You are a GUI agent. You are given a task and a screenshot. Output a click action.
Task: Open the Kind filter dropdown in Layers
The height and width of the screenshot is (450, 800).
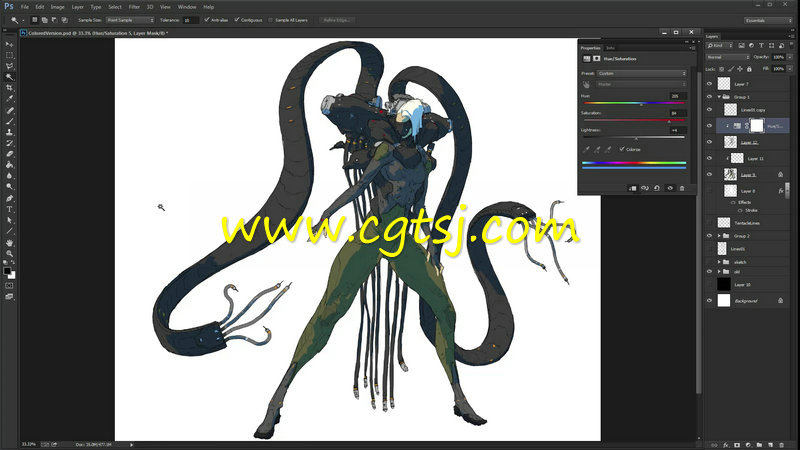[x=720, y=45]
